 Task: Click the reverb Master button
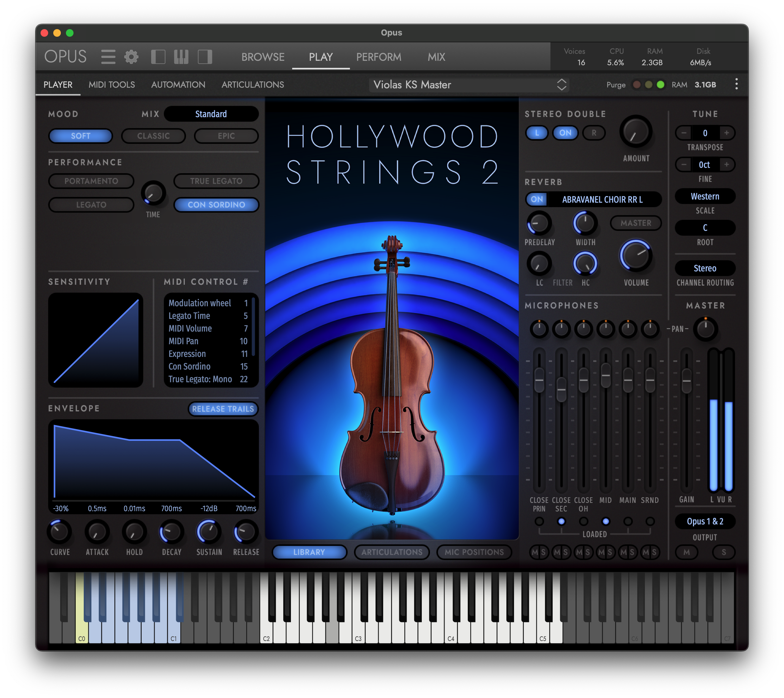[x=636, y=223]
